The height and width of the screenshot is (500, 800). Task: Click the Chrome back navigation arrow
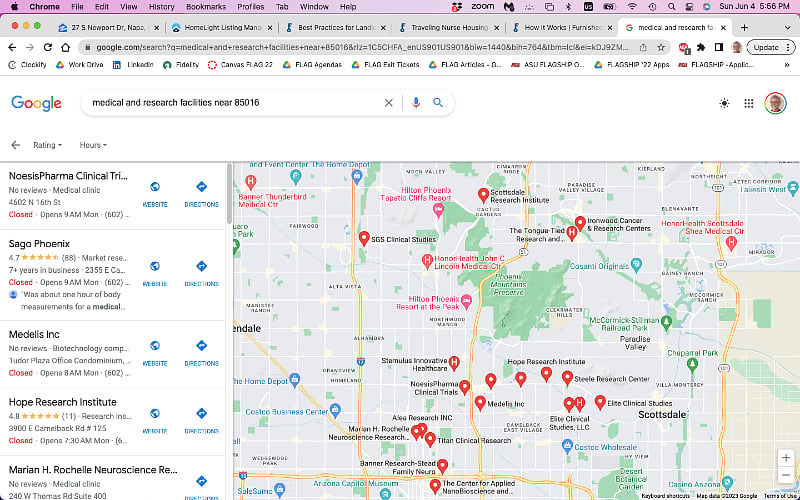pyautogui.click(x=13, y=47)
